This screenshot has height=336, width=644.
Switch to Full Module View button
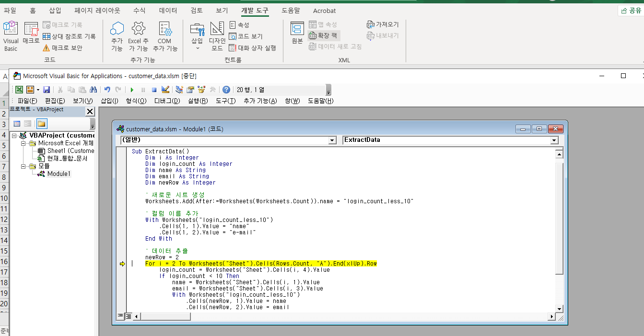(129, 316)
